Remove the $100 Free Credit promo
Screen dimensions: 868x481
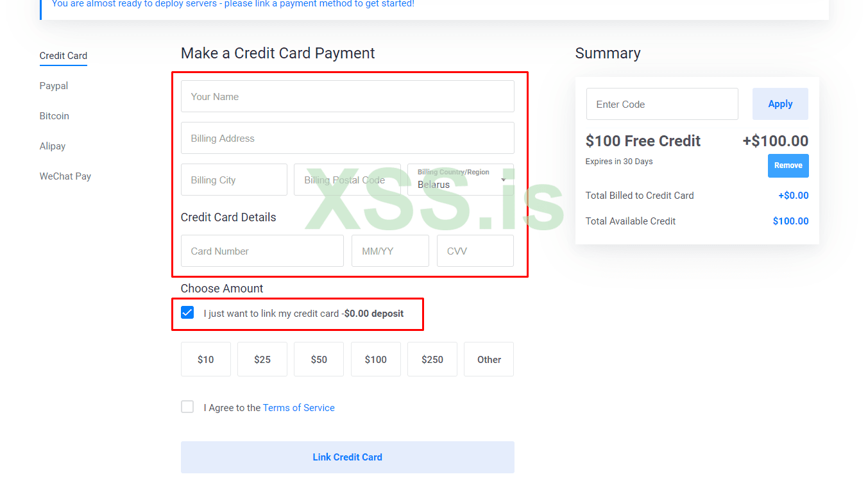tap(788, 165)
